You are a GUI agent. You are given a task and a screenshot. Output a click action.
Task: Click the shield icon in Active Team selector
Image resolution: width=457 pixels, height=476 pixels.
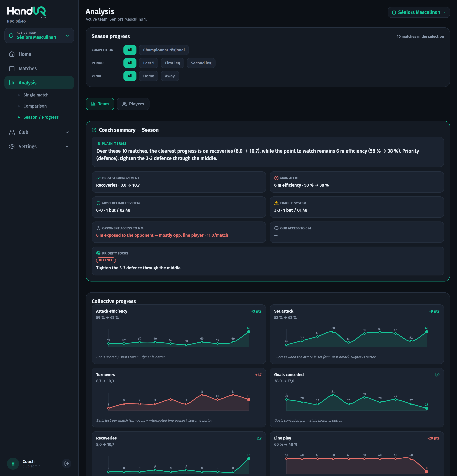click(11, 35)
